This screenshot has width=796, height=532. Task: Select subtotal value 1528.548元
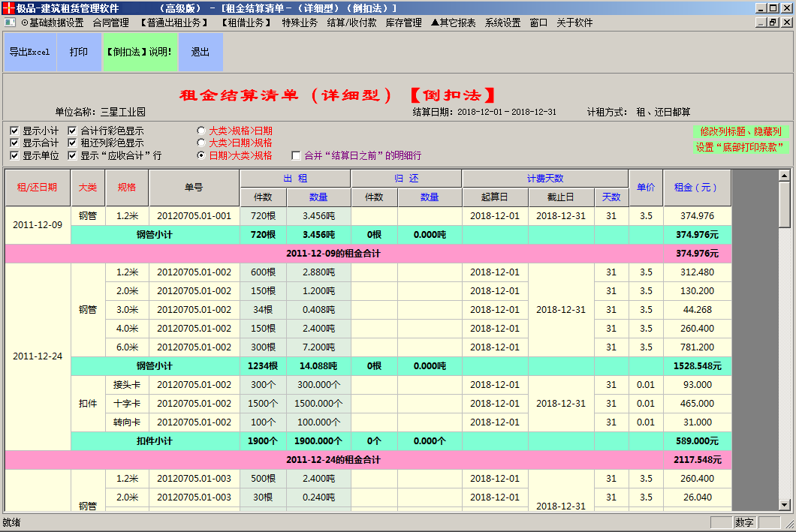(697, 366)
